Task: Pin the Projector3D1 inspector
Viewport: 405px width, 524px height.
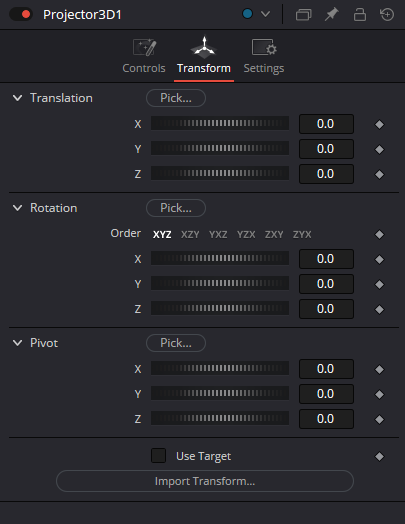Action: (x=331, y=14)
